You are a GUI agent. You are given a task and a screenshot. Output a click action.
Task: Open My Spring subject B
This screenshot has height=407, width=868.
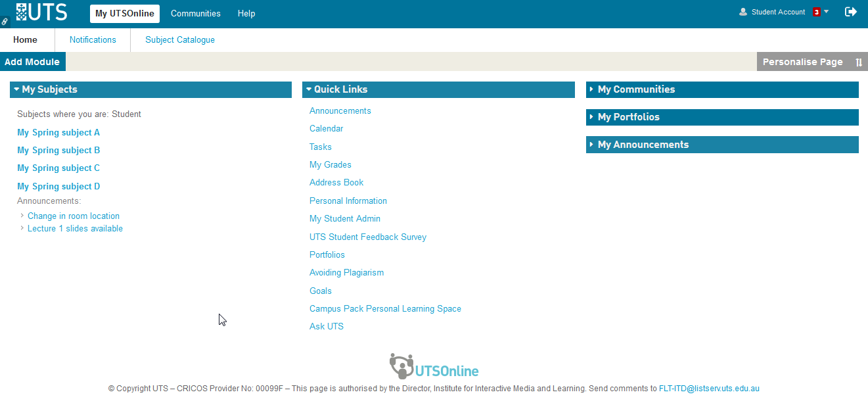coord(58,150)
